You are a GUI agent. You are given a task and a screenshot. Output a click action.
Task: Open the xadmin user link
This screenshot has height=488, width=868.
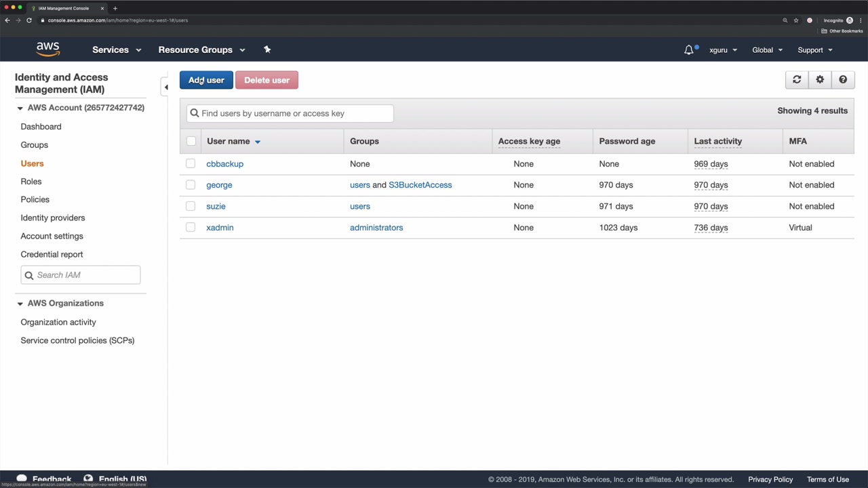click(x=220, y=228)
